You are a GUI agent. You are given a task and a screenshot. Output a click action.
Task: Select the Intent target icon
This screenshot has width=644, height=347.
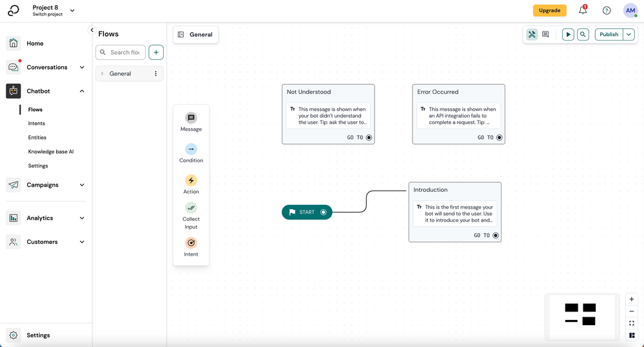point(191,243)
